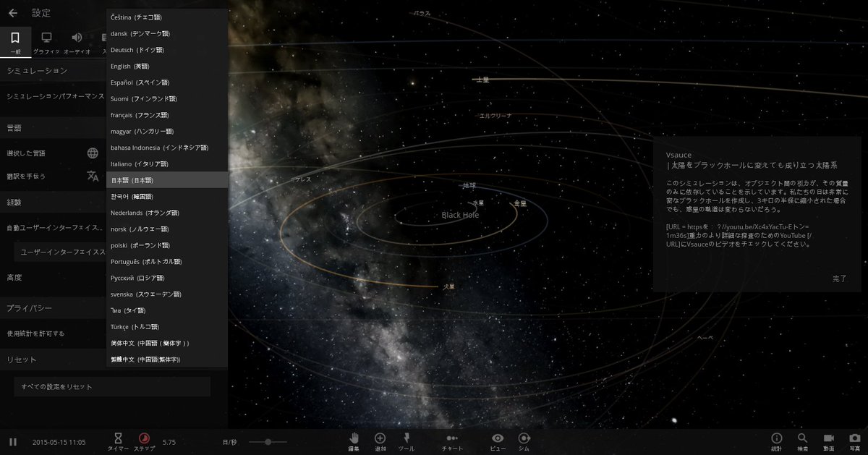Click the 使用統計を許可する privacy setting
This screenshot has height=455, width=868.
(35, 334)
